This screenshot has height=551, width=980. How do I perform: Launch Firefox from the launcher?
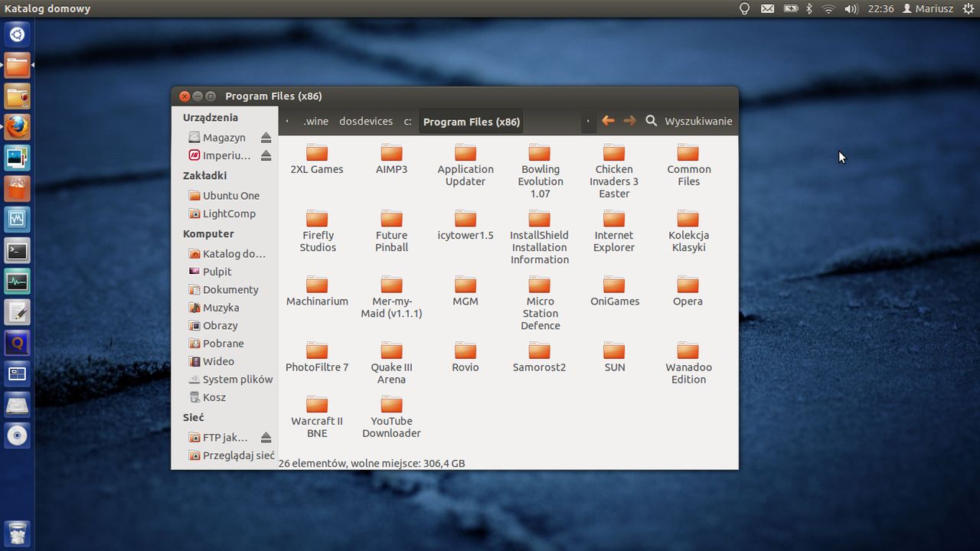coord(17,126)
